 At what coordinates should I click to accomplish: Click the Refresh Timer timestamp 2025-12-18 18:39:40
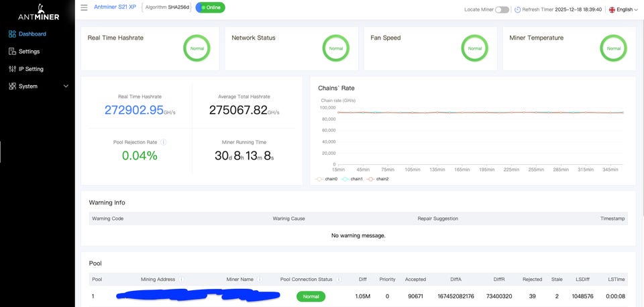[578, 9]
